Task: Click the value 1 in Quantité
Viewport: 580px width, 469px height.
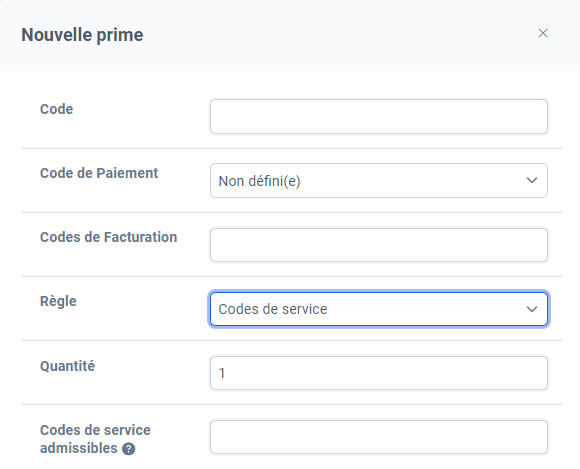Action: pyautogui.click(x=222, y=373)
